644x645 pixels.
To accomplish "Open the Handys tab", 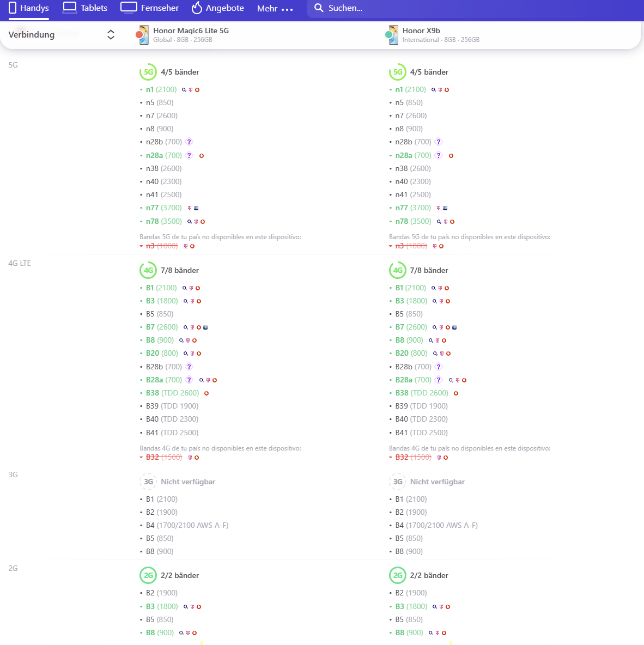I will point(29,8).
